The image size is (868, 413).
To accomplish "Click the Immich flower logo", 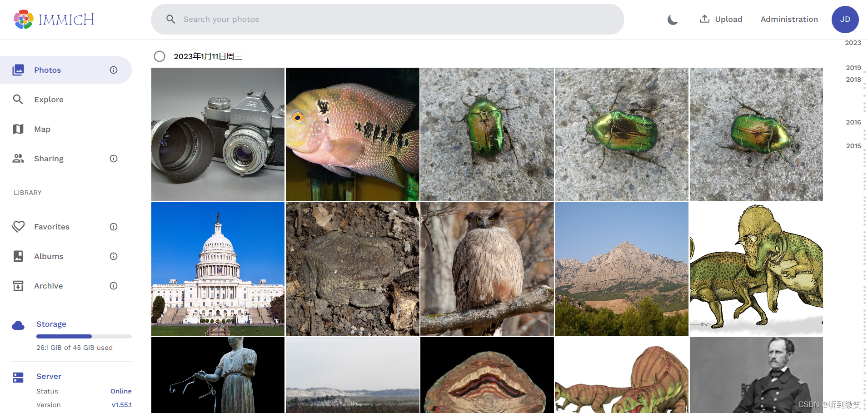I will pyautogui.click(x=23, y=19).
